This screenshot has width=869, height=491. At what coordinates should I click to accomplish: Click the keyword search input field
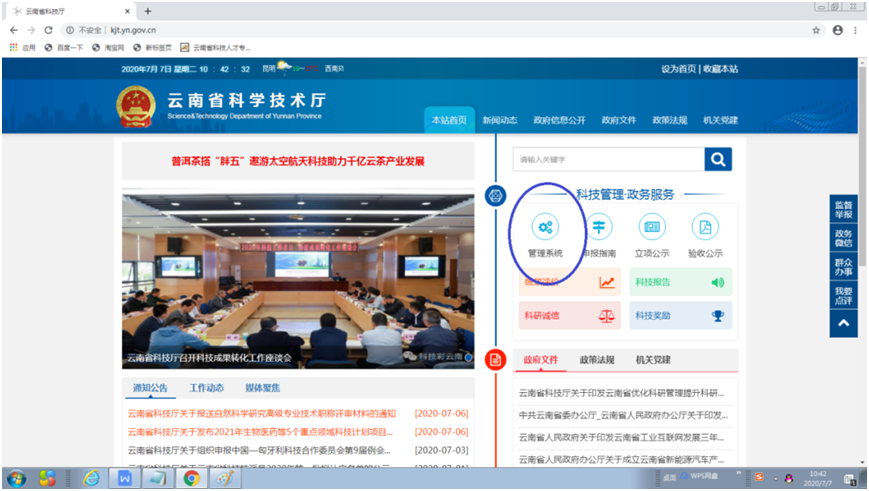pos(609,160)
